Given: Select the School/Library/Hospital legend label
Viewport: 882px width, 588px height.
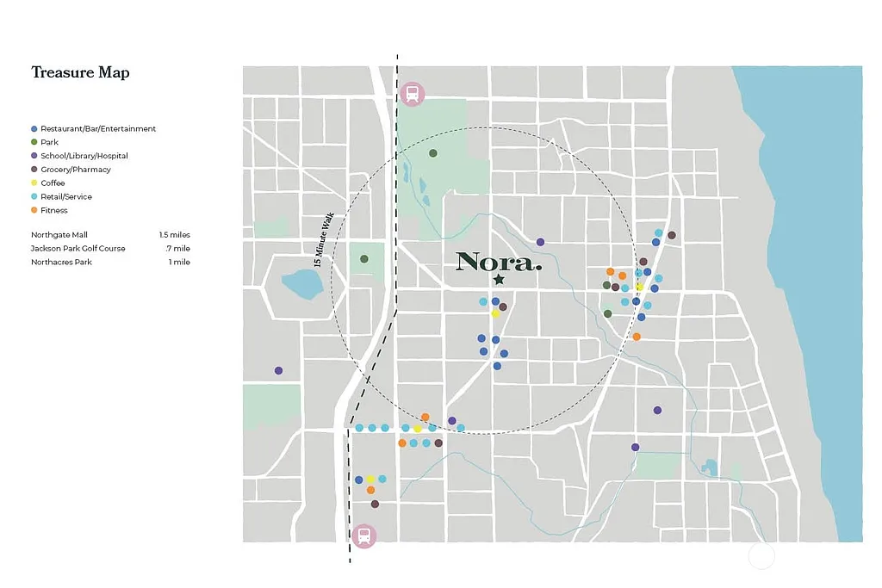Looking at the screenshot, I should pyautogui.click(x=84, y=156).
